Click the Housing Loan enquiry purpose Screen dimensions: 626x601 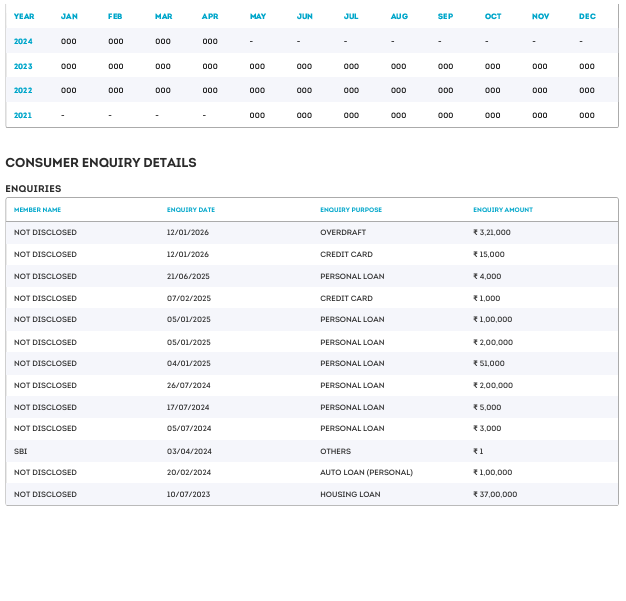(350, 494)
